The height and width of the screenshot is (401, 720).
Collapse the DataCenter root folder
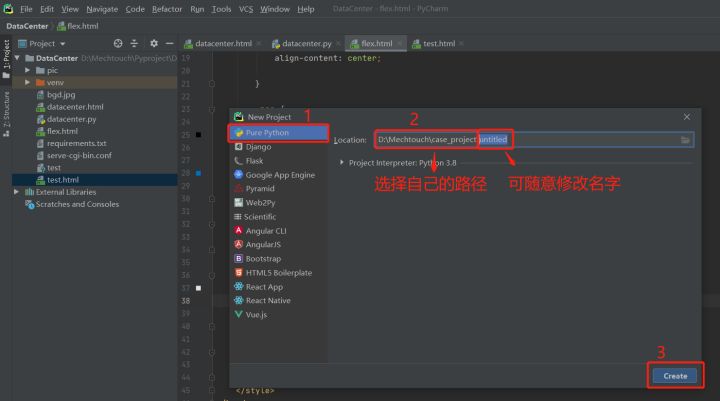point(17,58)
